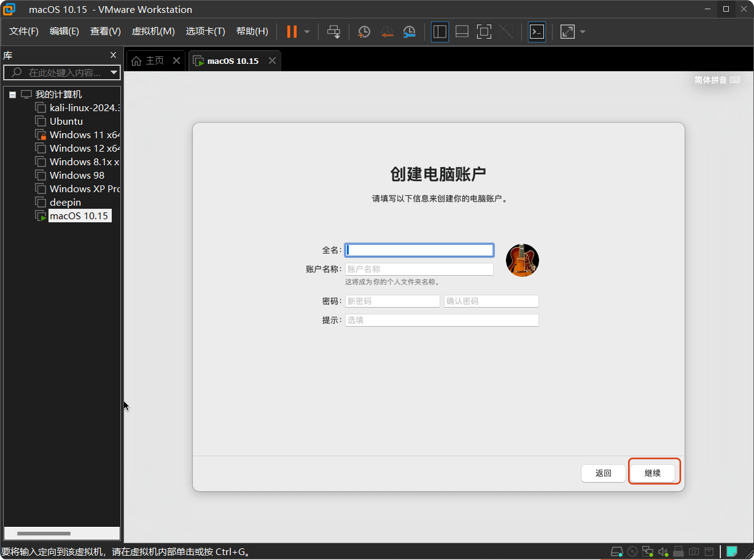Open the pause button dropdown arrow
Screen dimensions: 754x560
306,31
